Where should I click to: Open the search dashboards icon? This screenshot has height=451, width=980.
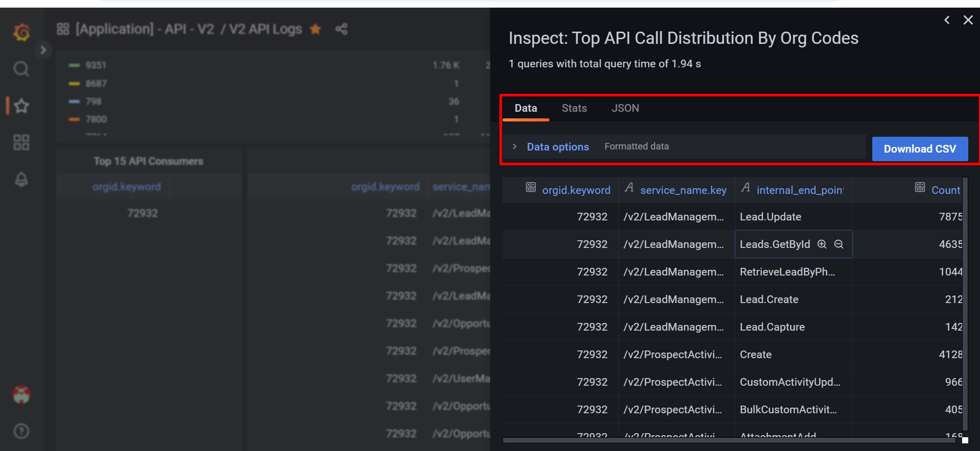pos(21,69)
